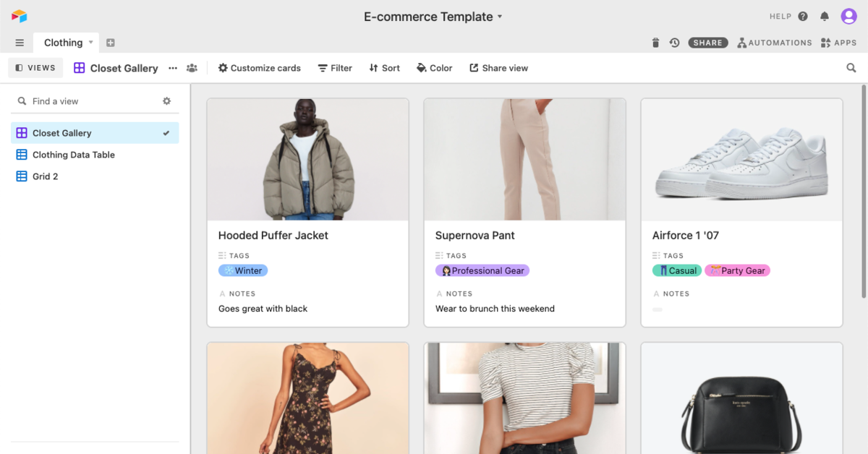Click the Share button
Viewport: 868px width, 454px height.
[x=708, y=43]
